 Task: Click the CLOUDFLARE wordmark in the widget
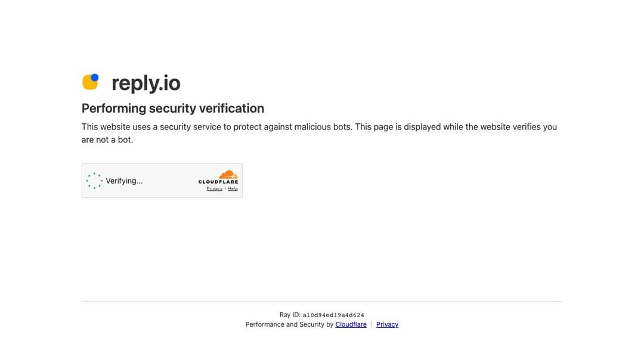tap(218, 182)
